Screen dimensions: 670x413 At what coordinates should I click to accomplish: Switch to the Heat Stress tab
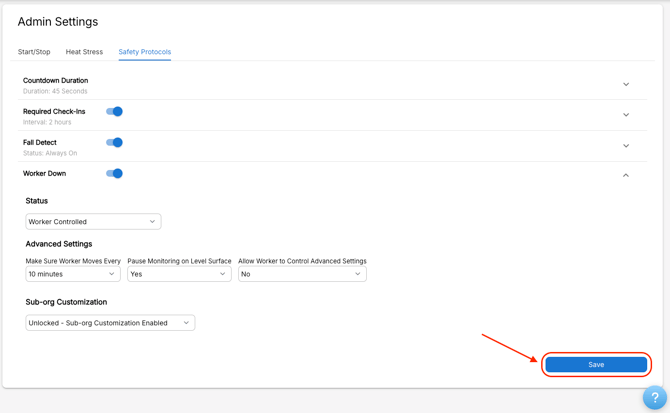pyautogui.click(x=84, y=52)
